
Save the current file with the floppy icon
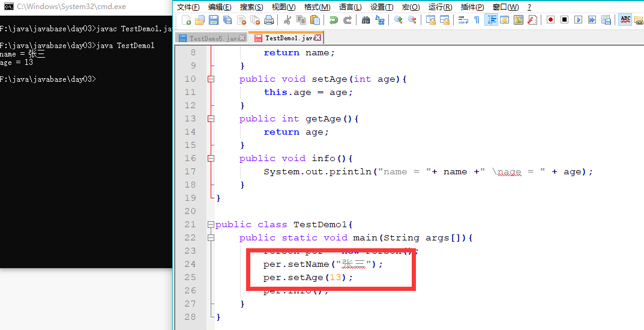(x=214, y=20)
